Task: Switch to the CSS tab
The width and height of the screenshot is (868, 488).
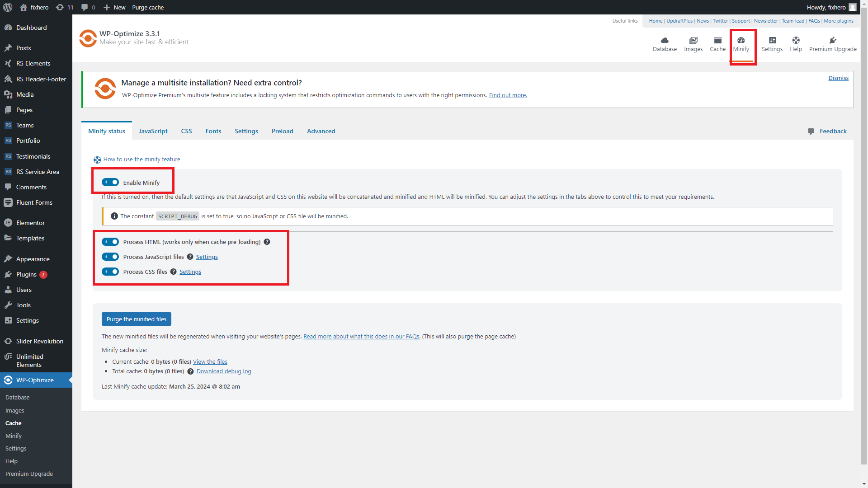Action: point(186,131)
